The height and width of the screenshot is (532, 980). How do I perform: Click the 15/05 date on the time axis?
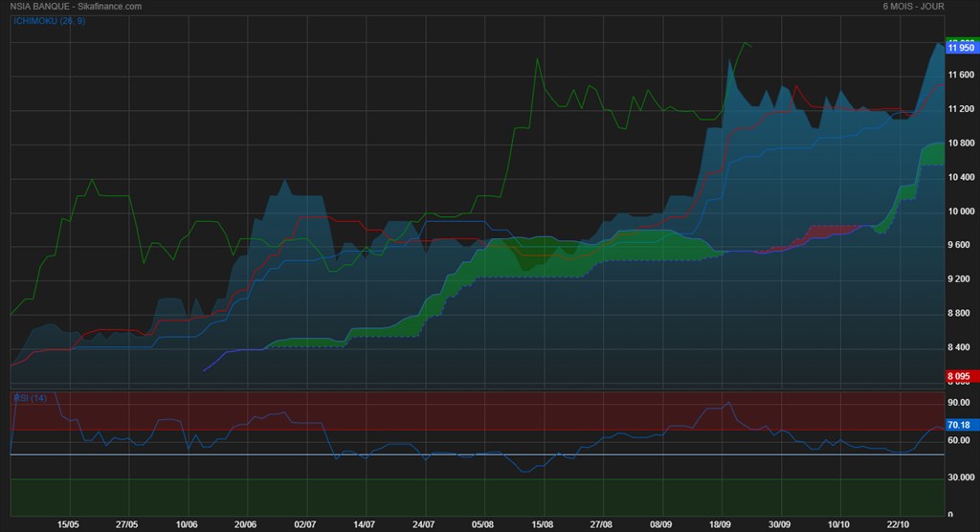pos(68,524)
